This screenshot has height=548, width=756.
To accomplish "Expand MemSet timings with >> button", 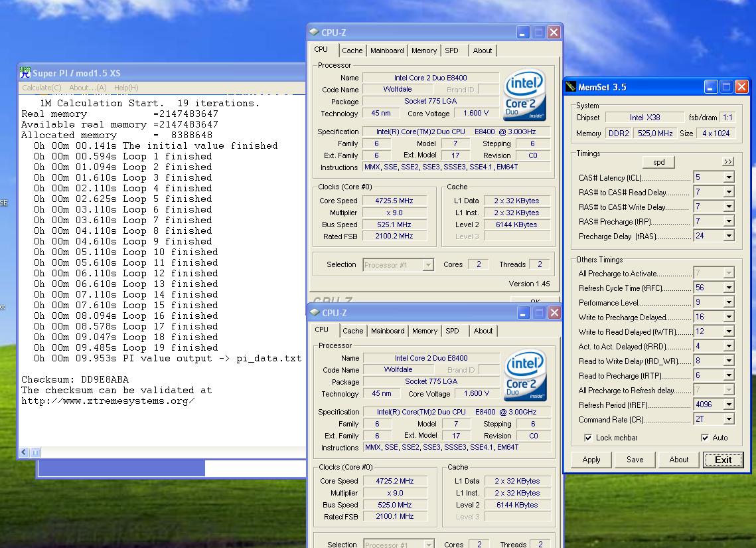I will coord(728,161).
